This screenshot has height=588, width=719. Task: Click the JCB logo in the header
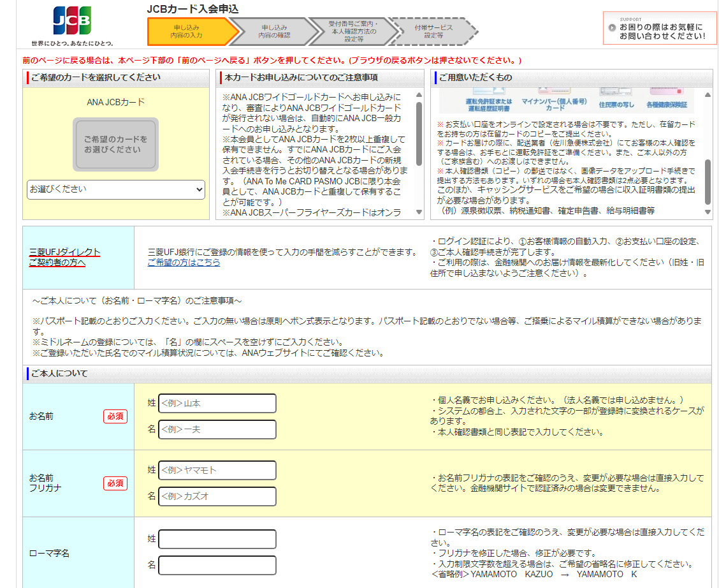click(x=72, y=21)
